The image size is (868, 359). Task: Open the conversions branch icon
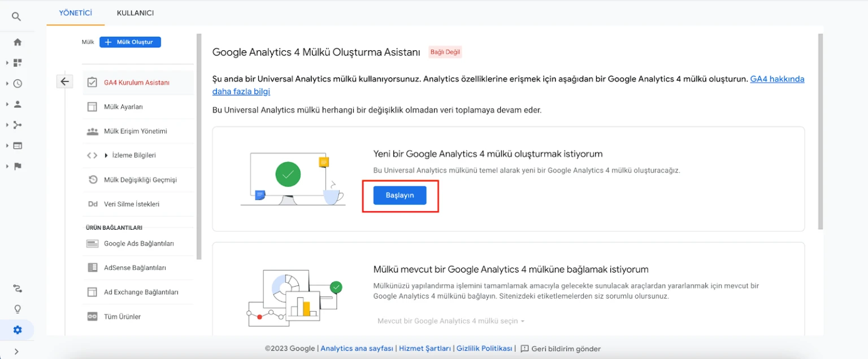[17, 124]
